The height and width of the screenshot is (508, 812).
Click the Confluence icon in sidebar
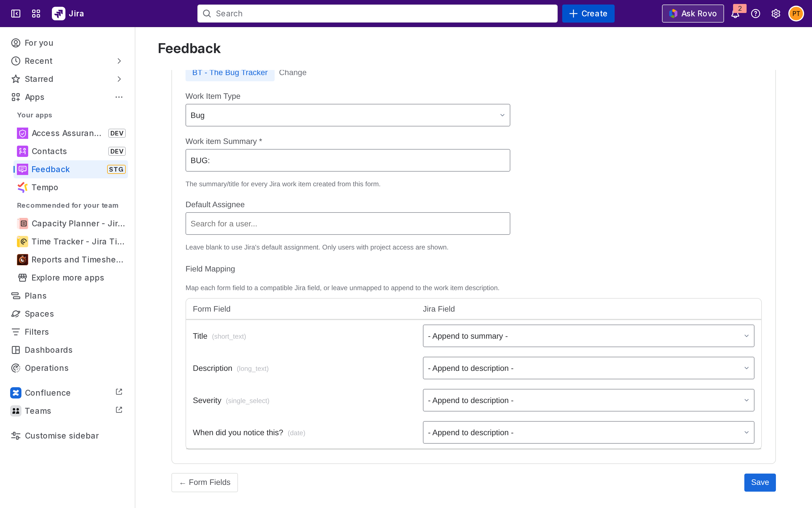pos(16,393)
